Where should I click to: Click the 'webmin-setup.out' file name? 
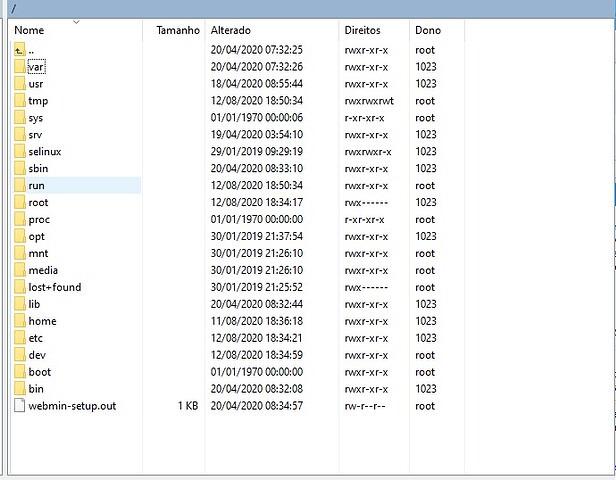coord(72,406)
